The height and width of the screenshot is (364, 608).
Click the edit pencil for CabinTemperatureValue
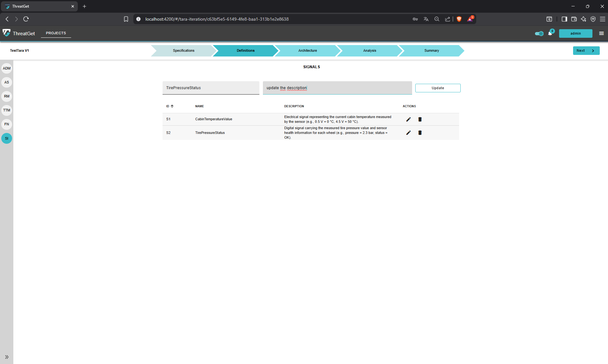[408, 119]
